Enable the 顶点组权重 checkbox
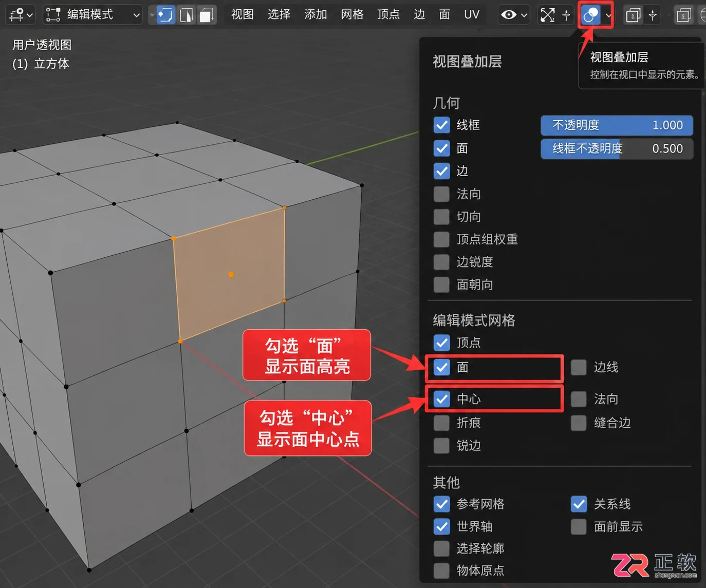This screenshot has height=588, width=706. coord(442,239)
